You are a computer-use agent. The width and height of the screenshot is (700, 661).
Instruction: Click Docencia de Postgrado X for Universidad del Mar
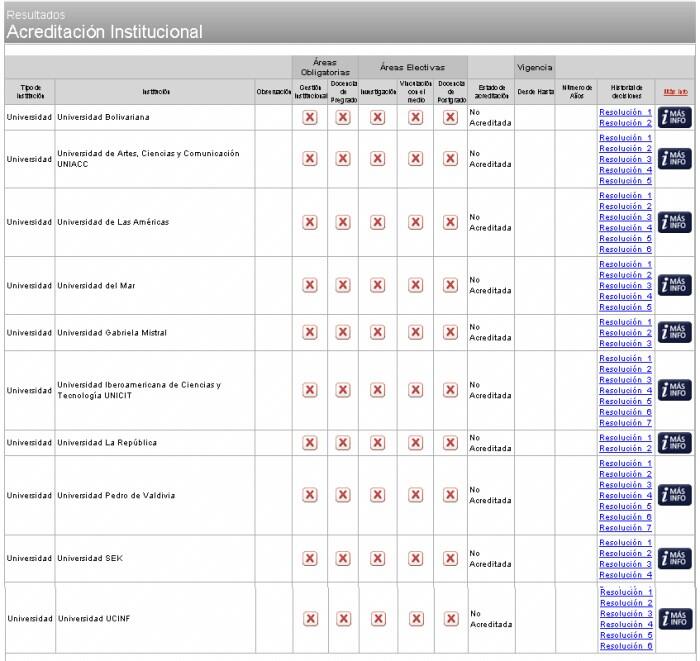click(450, 285)
